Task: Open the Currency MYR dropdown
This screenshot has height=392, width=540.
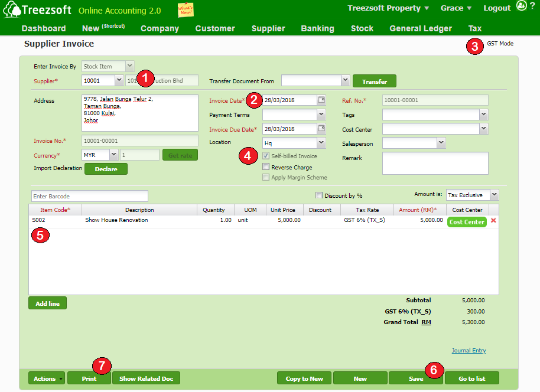Action: point(114,155)
